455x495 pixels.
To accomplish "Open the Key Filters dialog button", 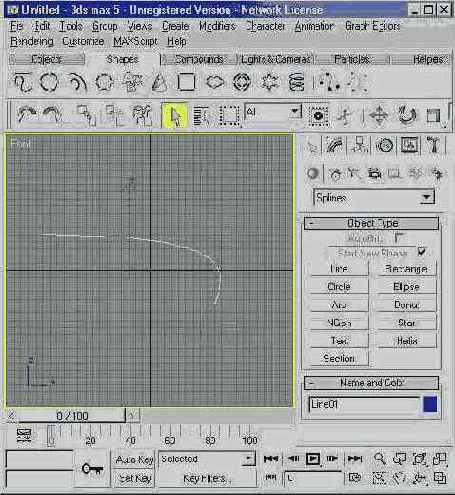I will (207, 478).
